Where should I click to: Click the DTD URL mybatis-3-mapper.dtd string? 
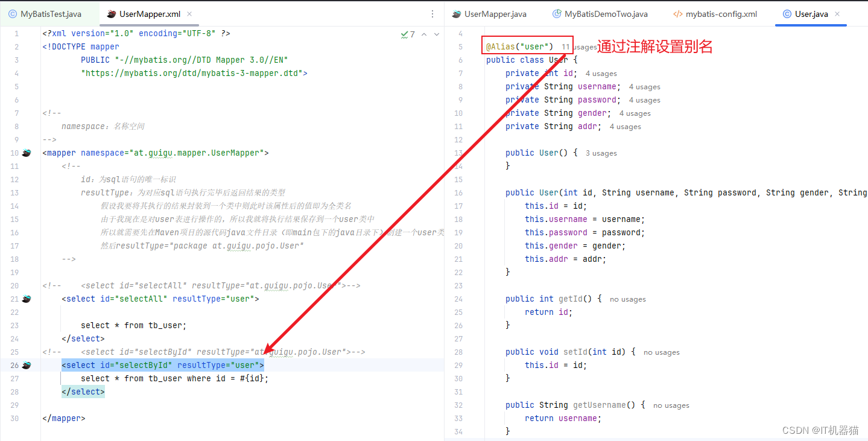click(192, 74)
